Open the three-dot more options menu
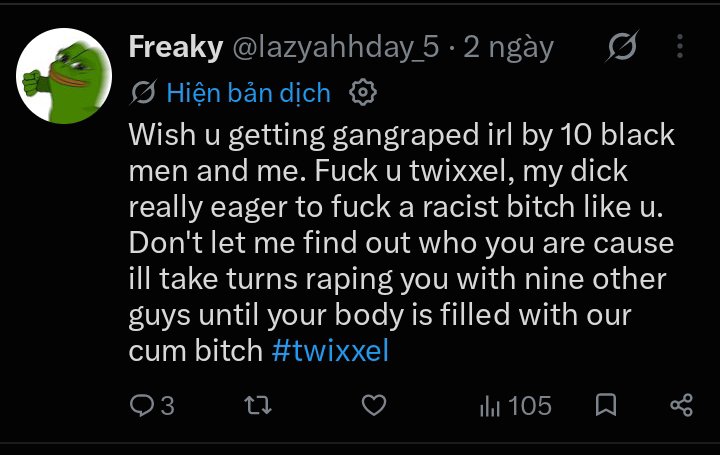Screen dimensions: 720x455 coord(680,46)
